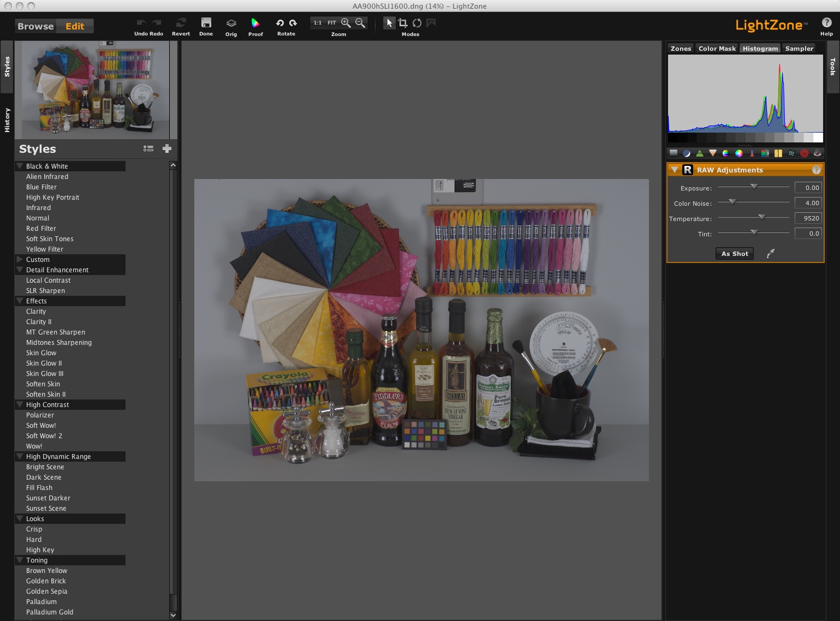
Task: Click the zoom in magnifier
Action: (x=346, y=23)
